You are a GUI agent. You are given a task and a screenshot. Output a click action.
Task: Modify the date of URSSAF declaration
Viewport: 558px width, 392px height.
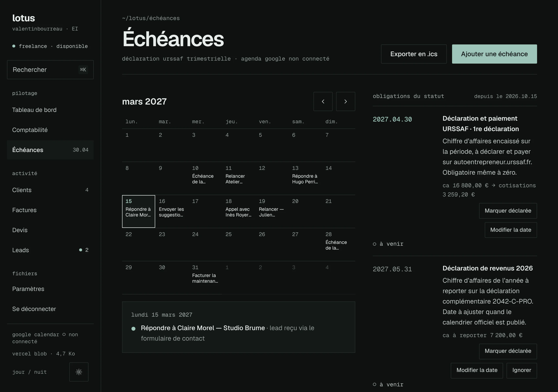tap(511, 230)
